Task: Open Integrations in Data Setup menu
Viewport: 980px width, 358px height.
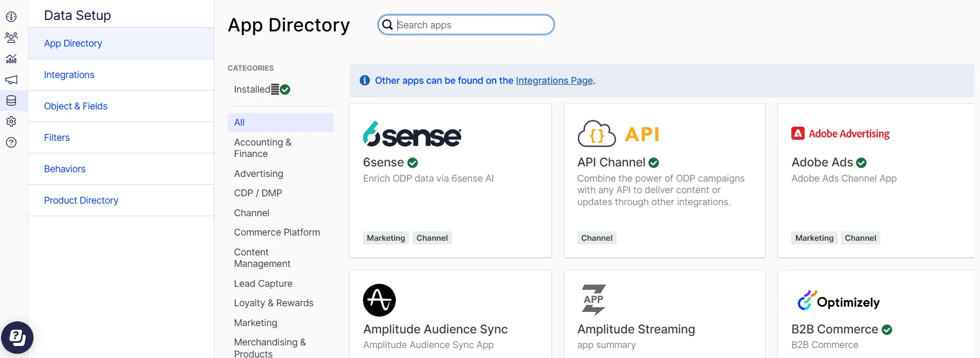Action: (121, 75)
